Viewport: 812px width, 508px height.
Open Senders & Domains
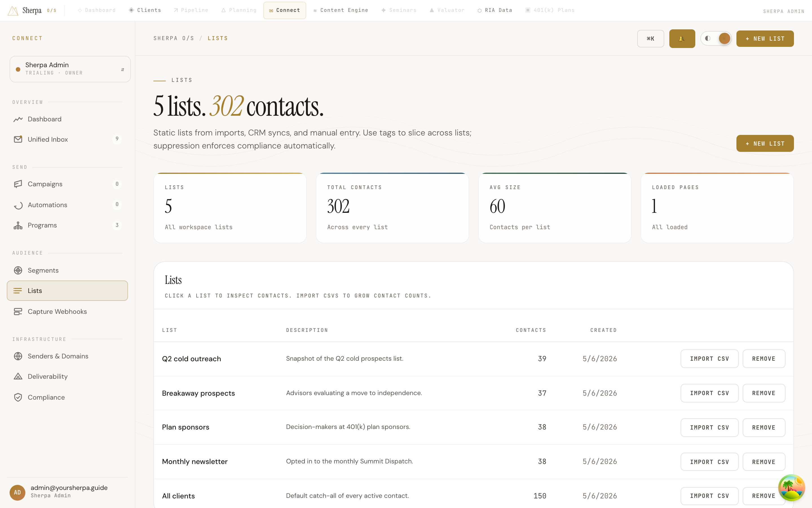tap(67, 356)
